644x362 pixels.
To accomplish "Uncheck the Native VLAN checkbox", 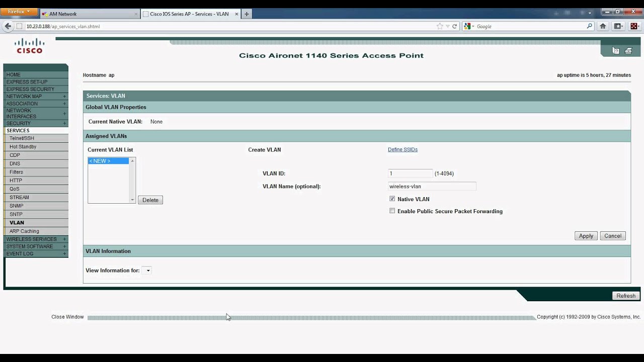I will coord(392,199).
